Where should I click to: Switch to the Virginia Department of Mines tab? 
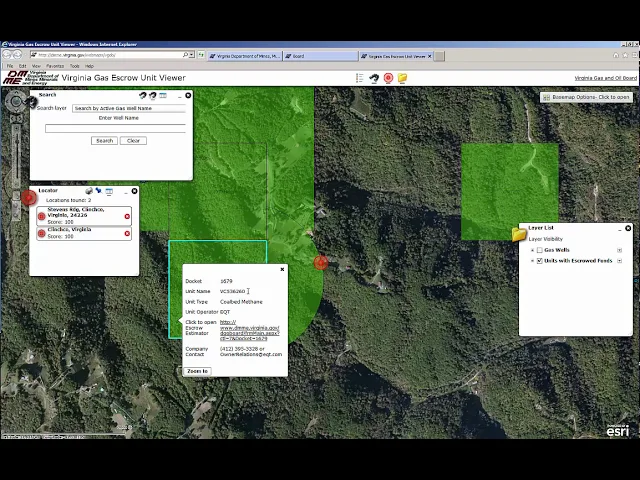point(247,56)
